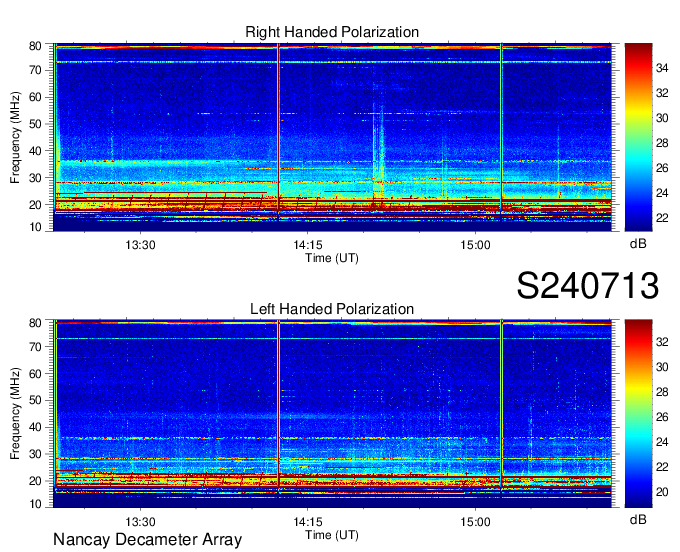Click the 26 value on bottom color bar scale

pyautogui.click(x=662, y=417)
